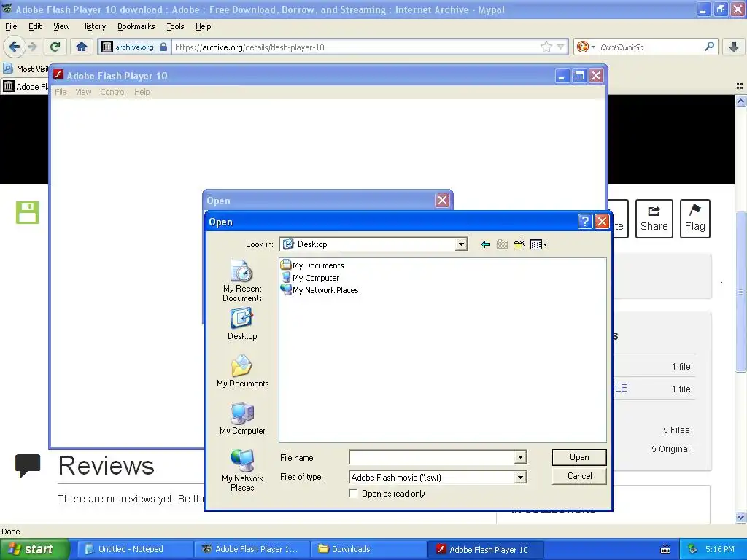Open the search engine selector dropdown arrow
747x560 pixels.
pyautogui.click(x=593, y=47)
